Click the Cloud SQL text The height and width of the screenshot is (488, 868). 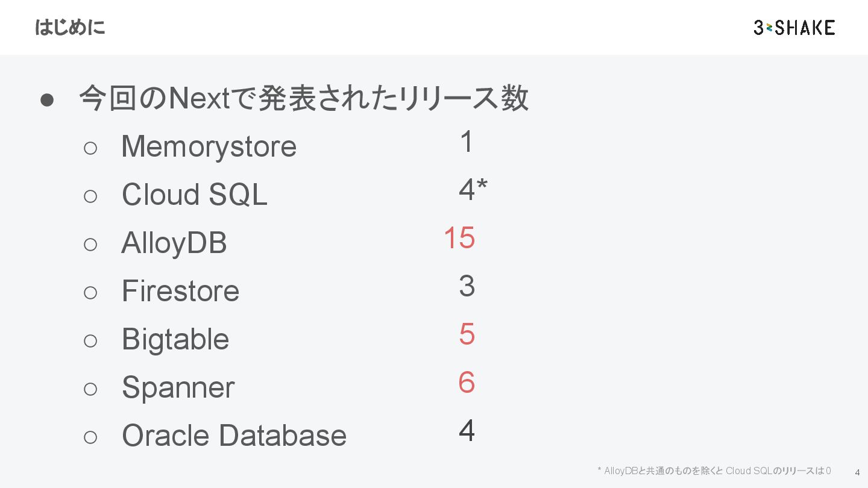pos(194,194)
